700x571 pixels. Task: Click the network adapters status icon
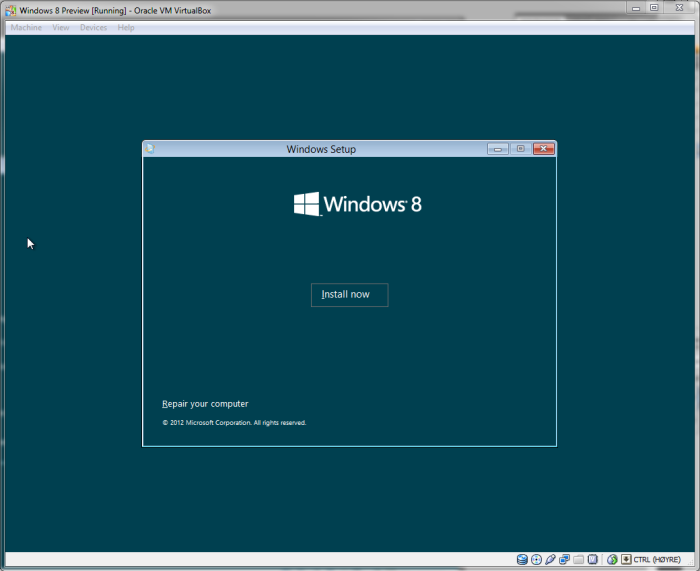pos(565,559)
